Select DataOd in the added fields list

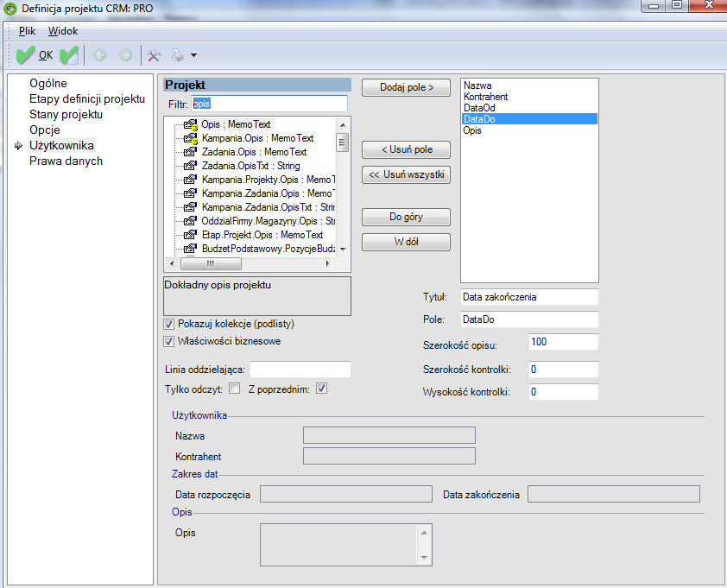point(529,108)
